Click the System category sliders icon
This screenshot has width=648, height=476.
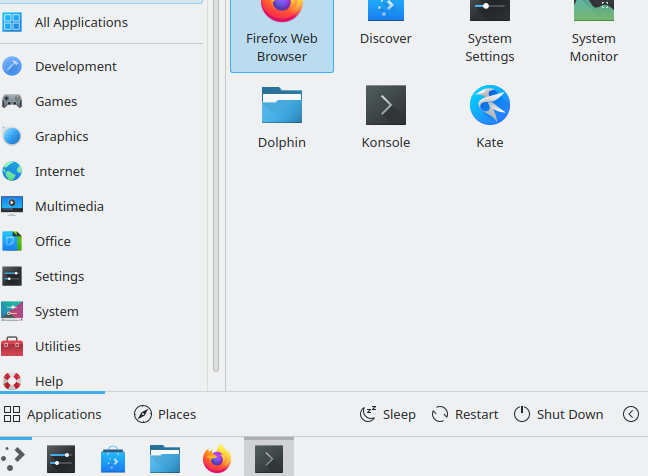point(12,311)
